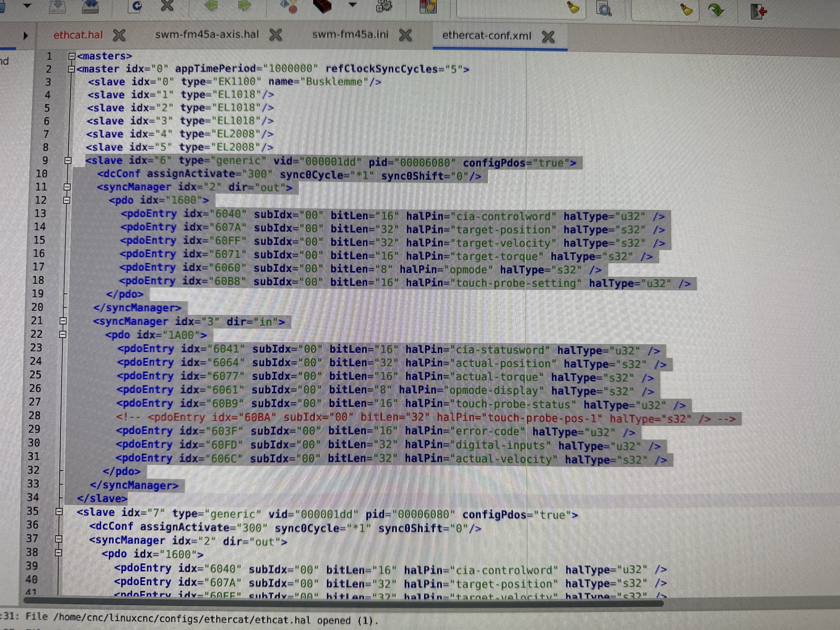Screen dimensions: 840x630
Task: Close the ethercat-conf.xml tab
Action: [548, 37]
